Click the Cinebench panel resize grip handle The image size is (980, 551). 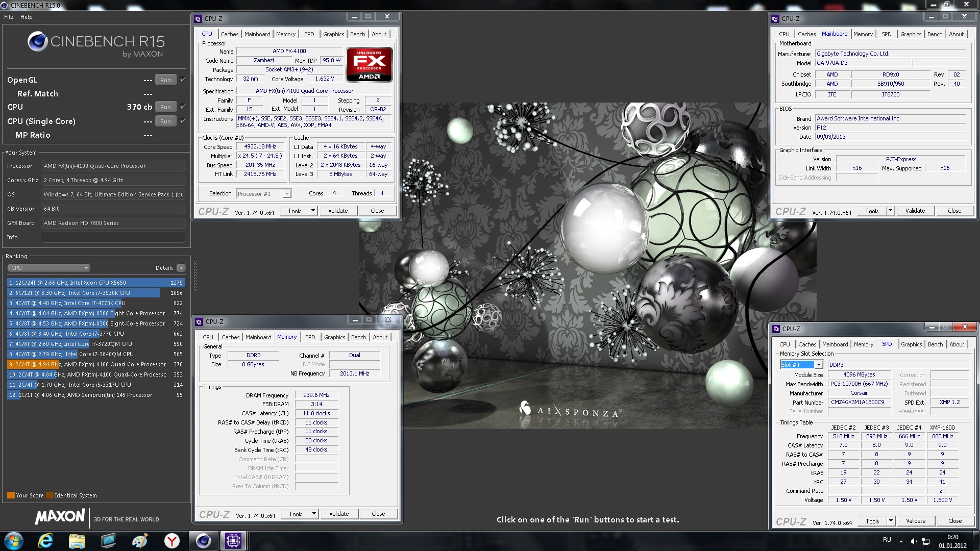(x=195, y=277)
